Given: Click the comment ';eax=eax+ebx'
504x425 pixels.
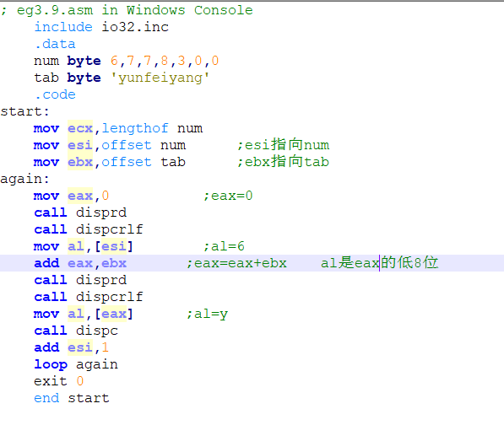Looking at the screenshot, I should point(236,263).
